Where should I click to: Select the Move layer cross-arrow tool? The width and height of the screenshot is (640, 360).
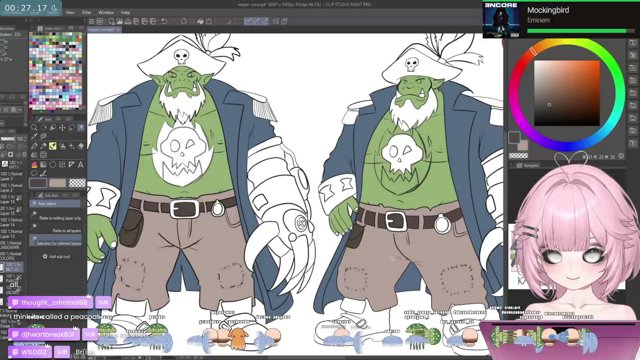(62, 127)
